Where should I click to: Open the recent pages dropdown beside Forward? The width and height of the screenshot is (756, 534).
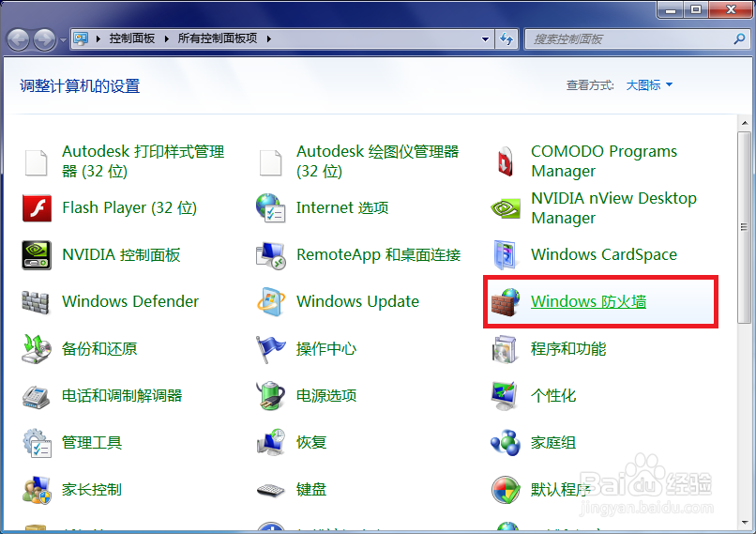pos(63,40)
